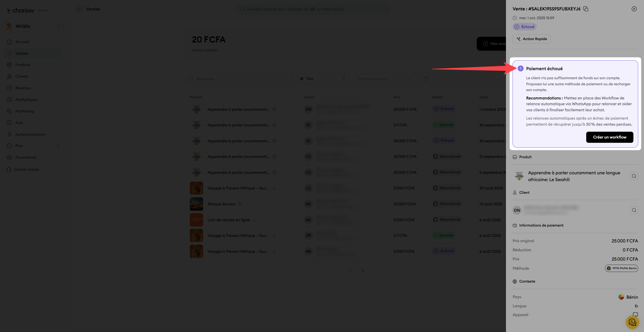This screenshot has height=332, width=644.
Task: Copy the sale ID with copy icon
Action: pos(586,9)
